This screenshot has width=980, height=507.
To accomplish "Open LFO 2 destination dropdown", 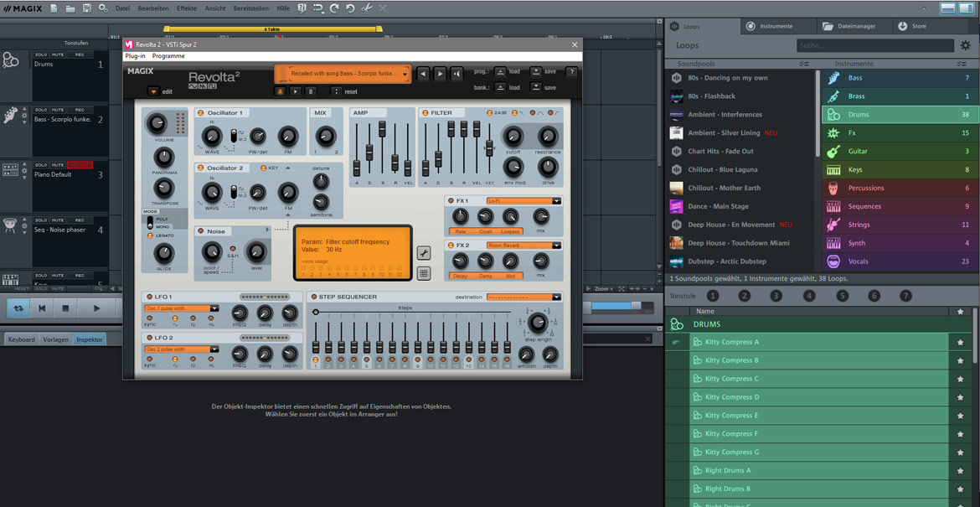I will pyautogui.click(x=214, y=349).
